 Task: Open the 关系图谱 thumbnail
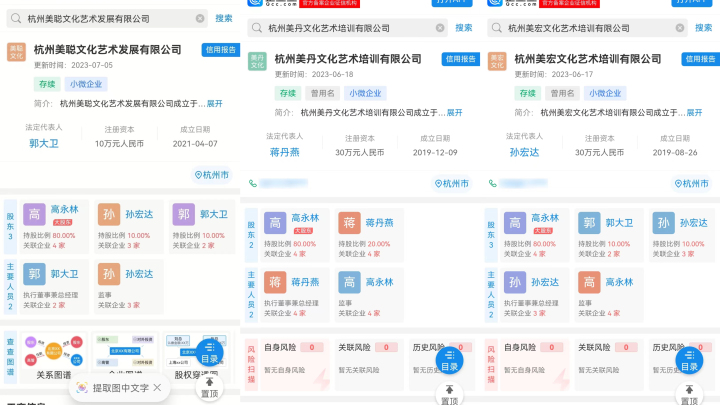click(x=54, y=356)
